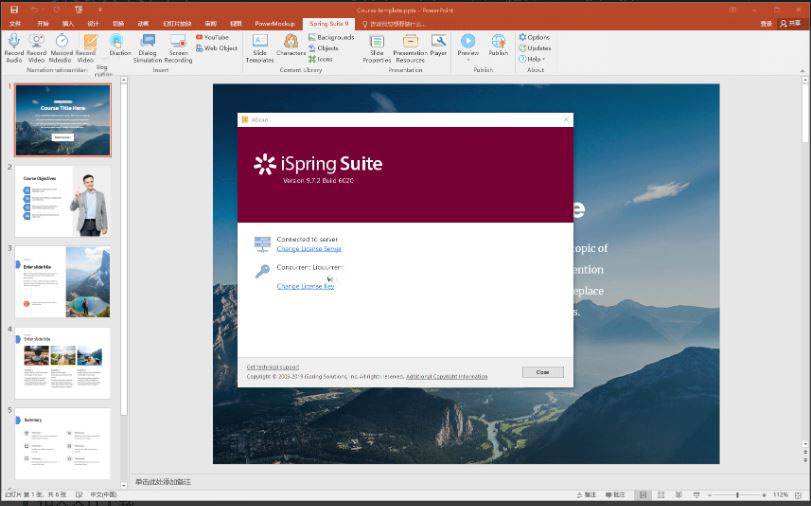Screen dimensions: 811x506
Task: Click the Publish globe icon
Action: 498,41
